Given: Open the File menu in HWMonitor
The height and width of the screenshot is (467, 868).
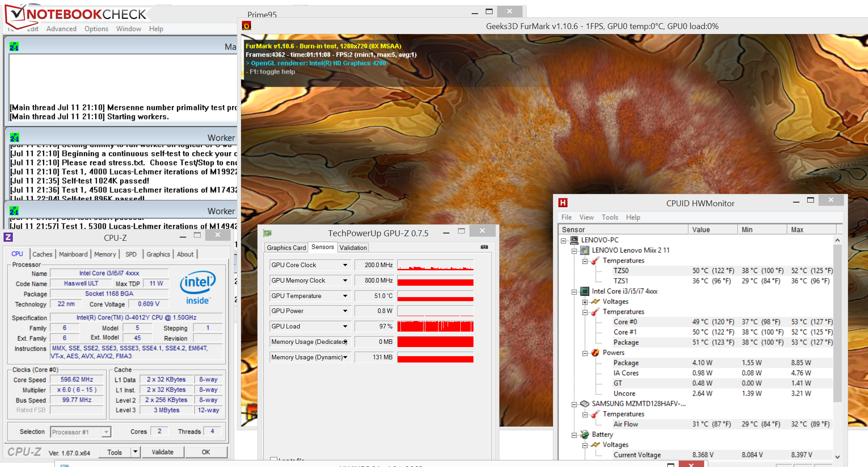Looking at the screenshot, I should (567, 217).
